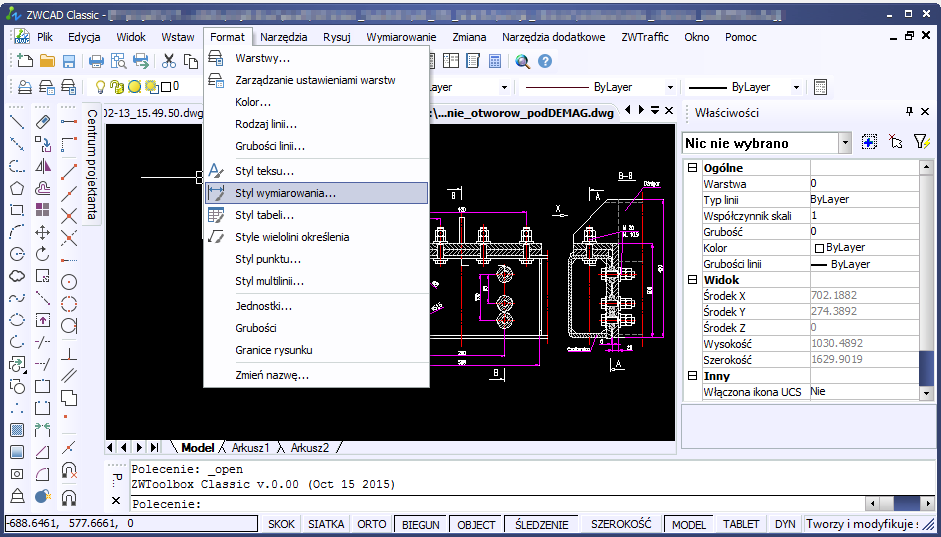
Task: Toggle SIATKA grid display in the status bar
Action: (326, 524)
